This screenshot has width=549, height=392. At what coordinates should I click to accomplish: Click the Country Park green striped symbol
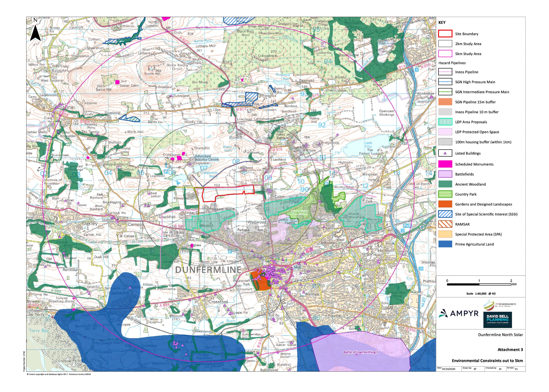(x=445, y=194)
